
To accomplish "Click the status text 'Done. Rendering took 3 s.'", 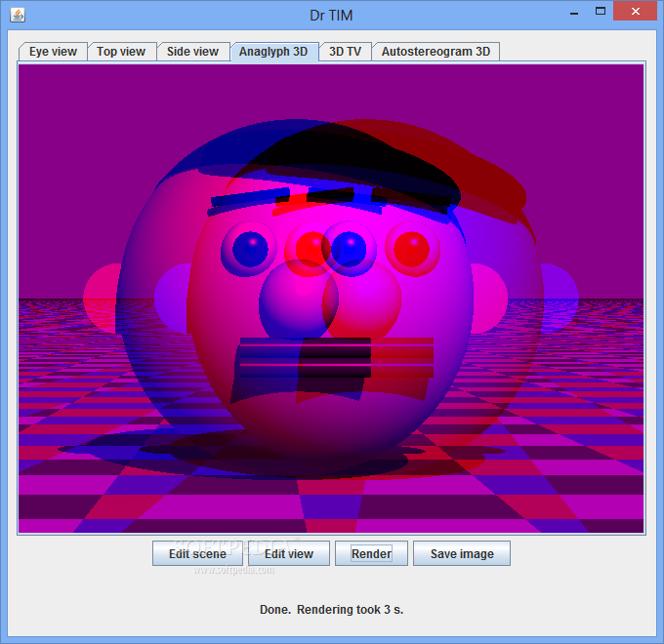I will [331, 609].
